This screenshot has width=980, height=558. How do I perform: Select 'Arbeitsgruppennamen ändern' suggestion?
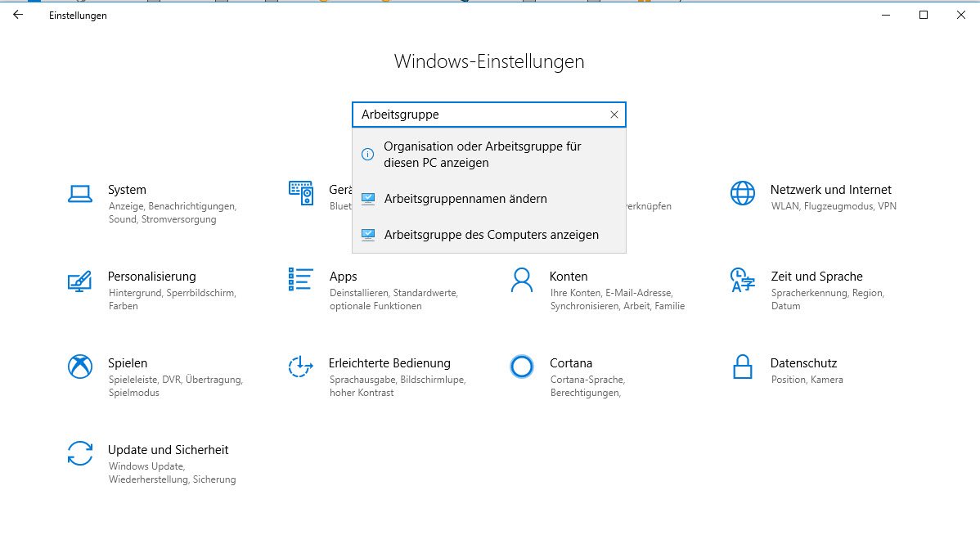point(489,199)
